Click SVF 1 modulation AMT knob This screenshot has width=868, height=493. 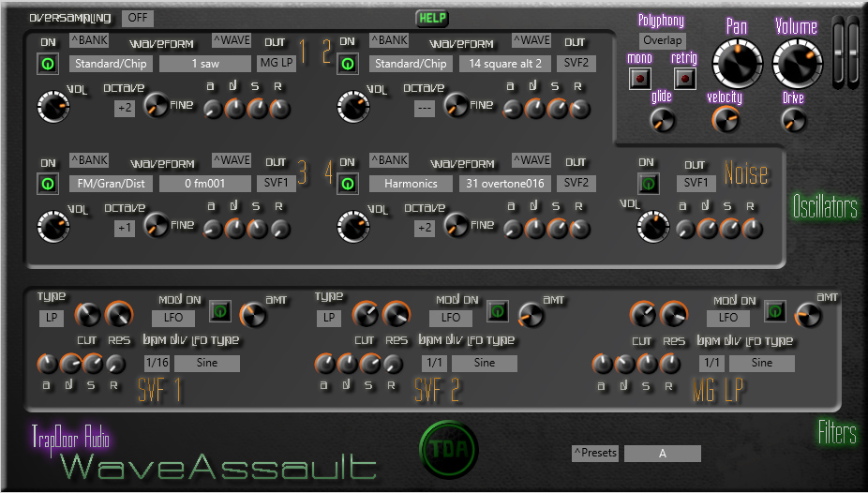[x=253, y=315]
